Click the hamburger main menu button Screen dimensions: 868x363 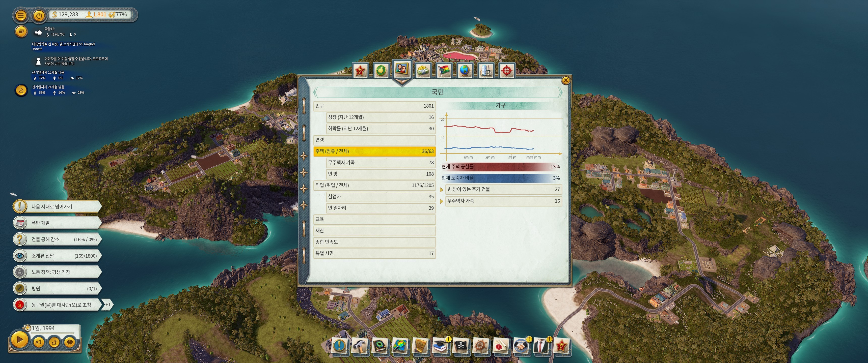click(x=21, y=15)
